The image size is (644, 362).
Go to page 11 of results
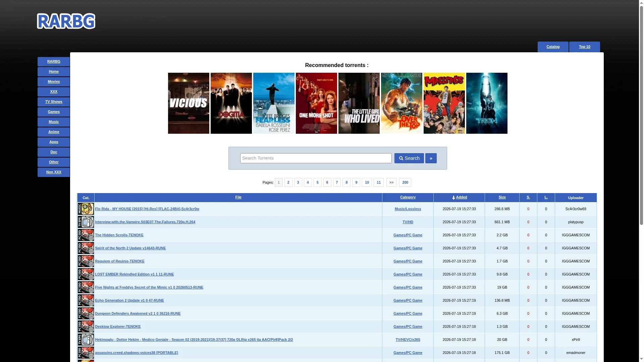(379, 182)
